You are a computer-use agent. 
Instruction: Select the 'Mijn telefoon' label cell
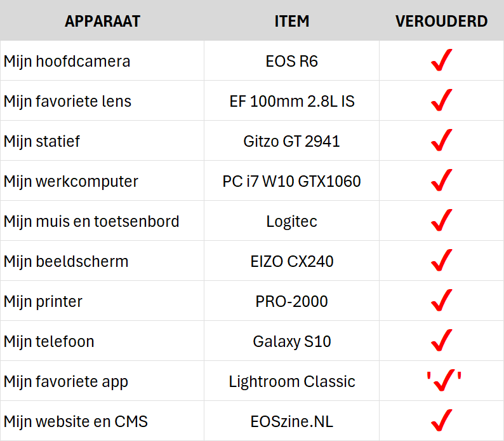[x=49, y=341]
